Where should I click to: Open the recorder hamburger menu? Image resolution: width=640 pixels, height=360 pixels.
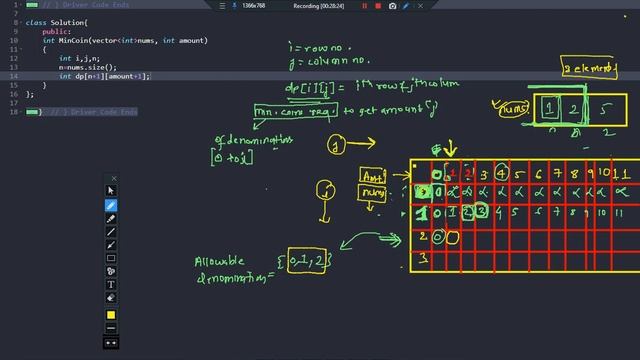click(x=222, y=6)
